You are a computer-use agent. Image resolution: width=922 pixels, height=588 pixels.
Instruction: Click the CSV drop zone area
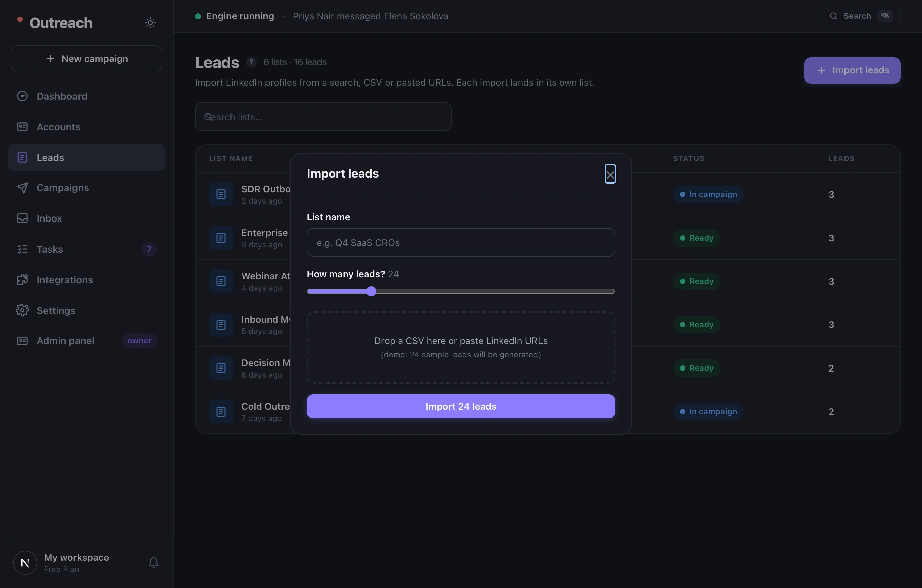point(461,347)
